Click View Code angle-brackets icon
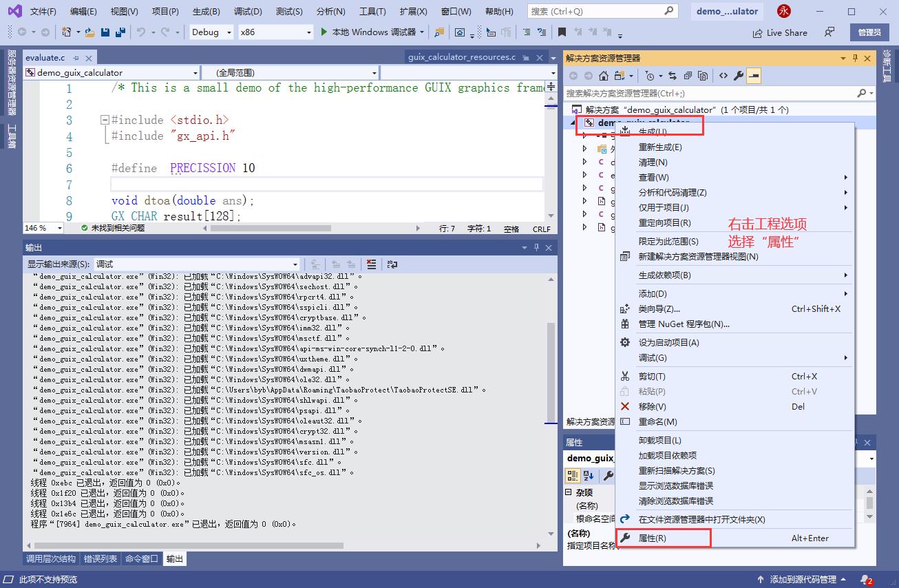The image size is (899, 588). click(x=723, y=76)
